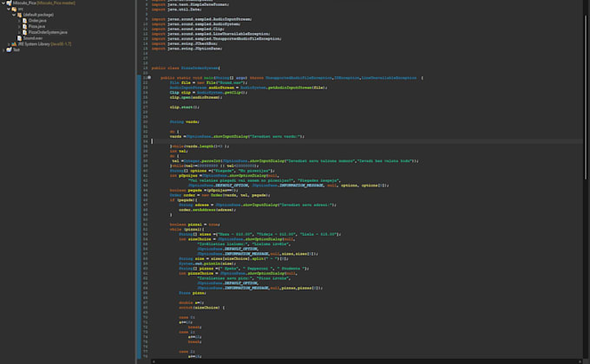Click the order.setAddress(adrese) line

tap(207, 210)
